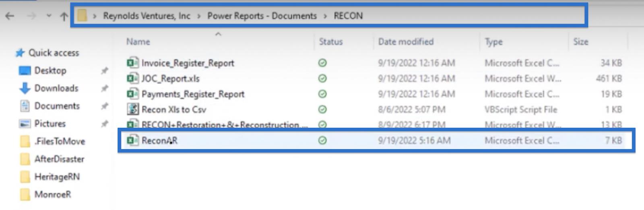This screenshot has height=210, width=644.
Task: Select ReconAR Excel file icon
Action: tap(132, 140)
